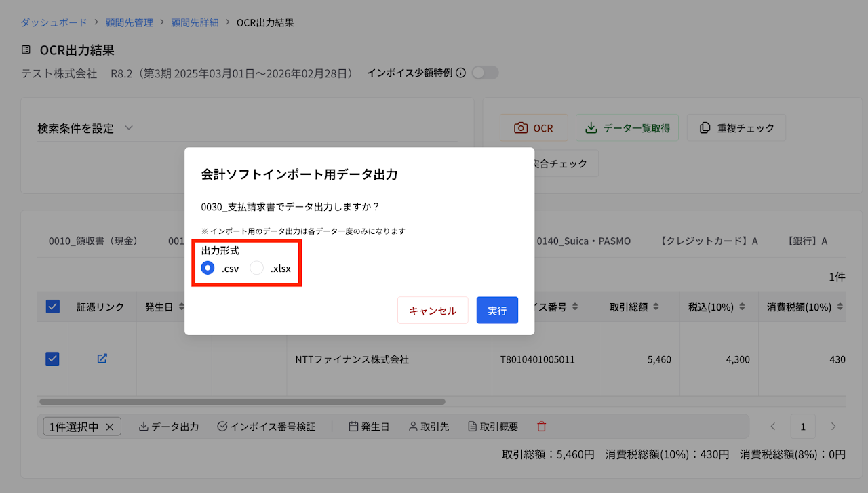Open the 証憑リンク external link icon
The height and width of the screenshot is (493, 868).
[x=102, y=359]
